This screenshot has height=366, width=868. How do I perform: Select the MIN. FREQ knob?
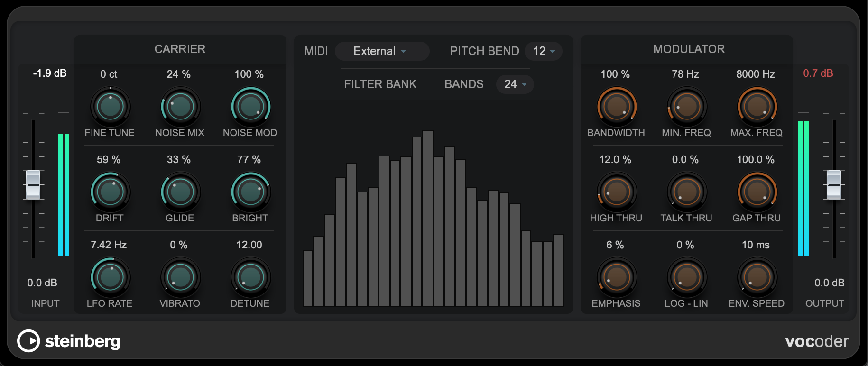(687, 107)
